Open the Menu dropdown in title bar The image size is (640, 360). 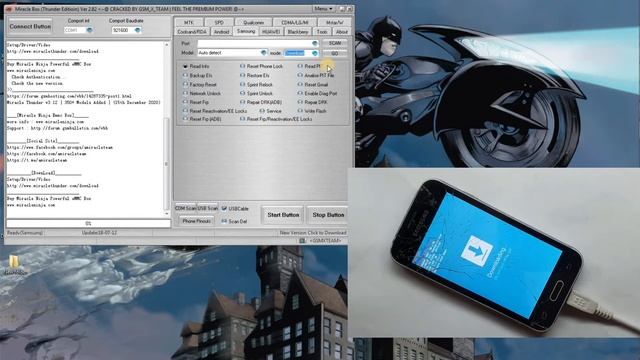(324, 9)
